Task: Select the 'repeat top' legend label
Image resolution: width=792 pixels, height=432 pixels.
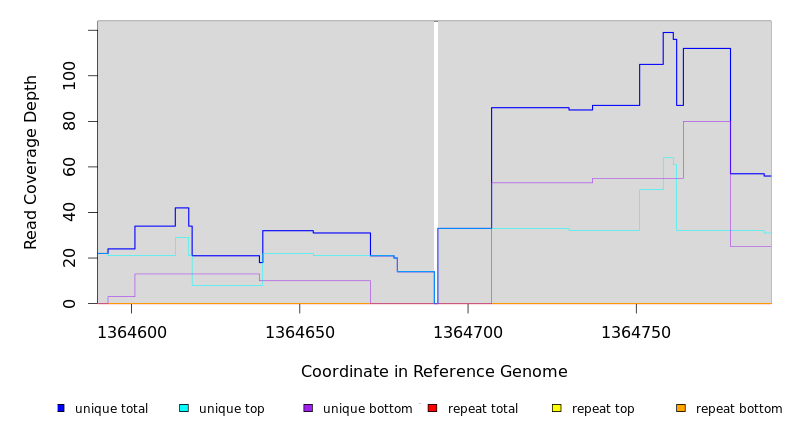Action: (x=603, y=409)
